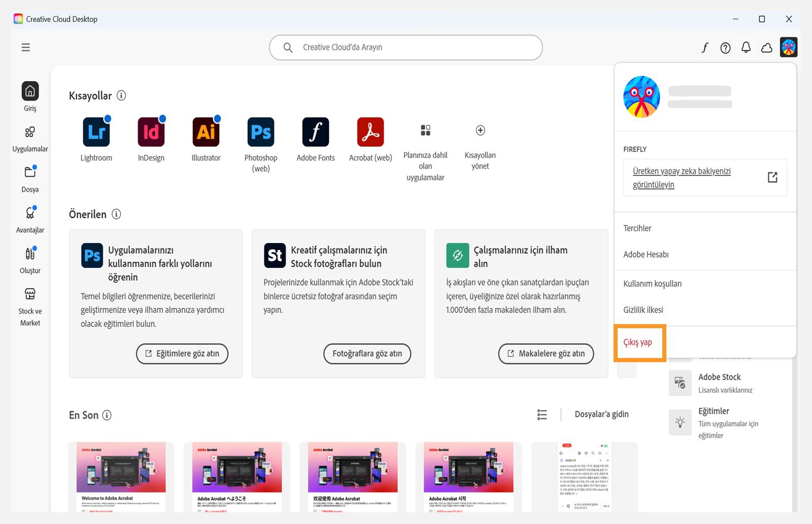Image resolution: width=812 pixels, height=524 pixels.
Task: Click Kreatif çalışmalarınız için Stock card title
Action: click(x=339, y=257)
